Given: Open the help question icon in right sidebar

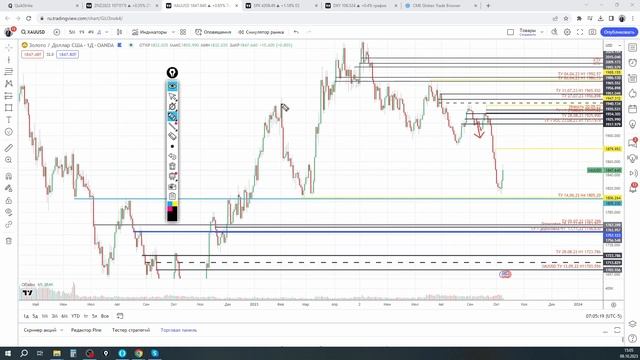Looking at the screenshot, I should [x=632, y=338].
